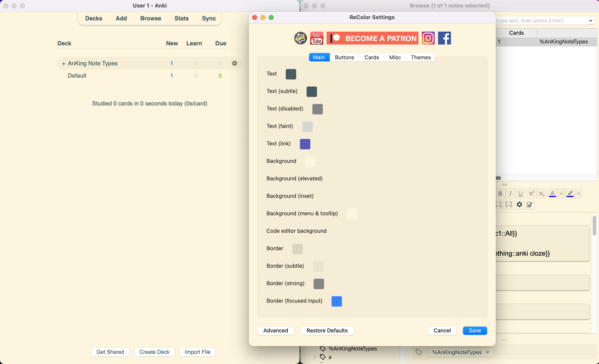Screen dimensions: 599x364
Task: Click the Facebook icon
Action: point(444,38)
